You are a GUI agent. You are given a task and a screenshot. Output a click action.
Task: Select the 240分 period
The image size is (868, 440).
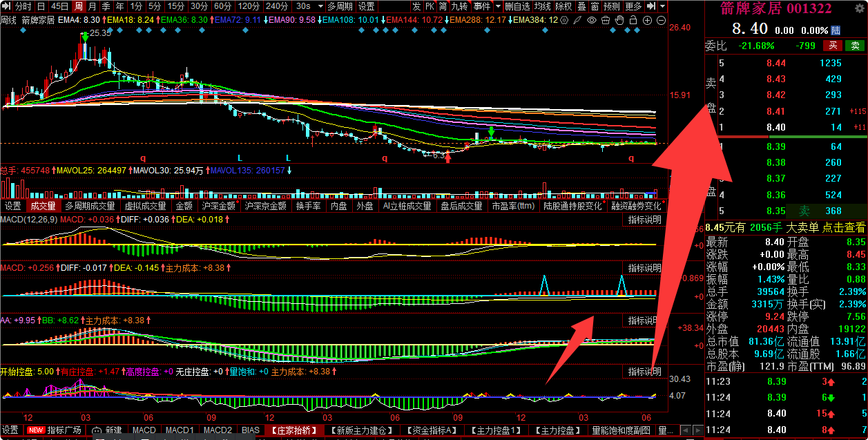277,6
